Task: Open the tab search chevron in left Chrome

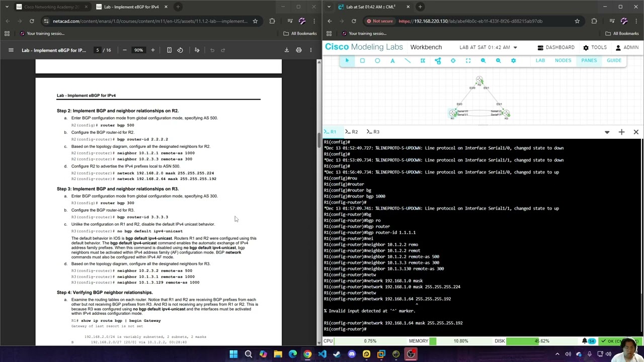Action: [8, 7]
